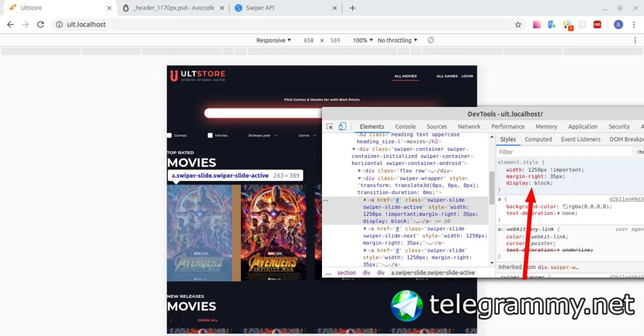Switch to the Avocode header browser tab
The image size is (644, 336).
(x=174, y=8)
